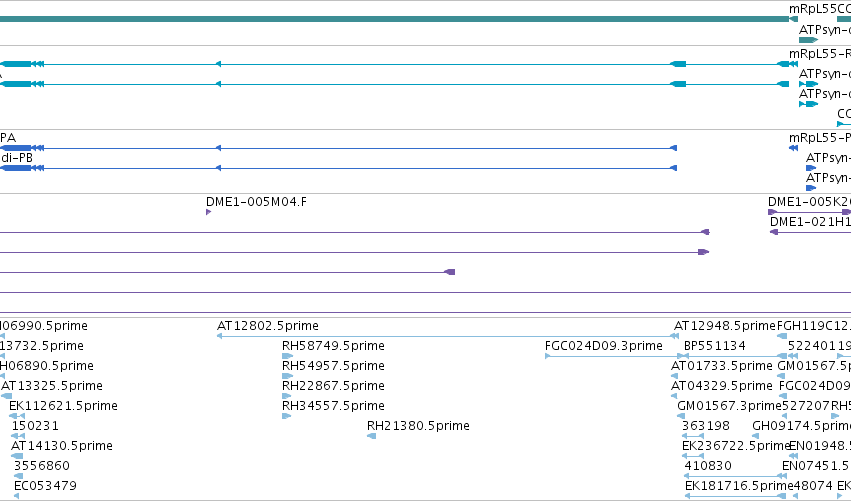Open the 3556860 feature label
Viewport: 851px width, 501px height.
42,466
